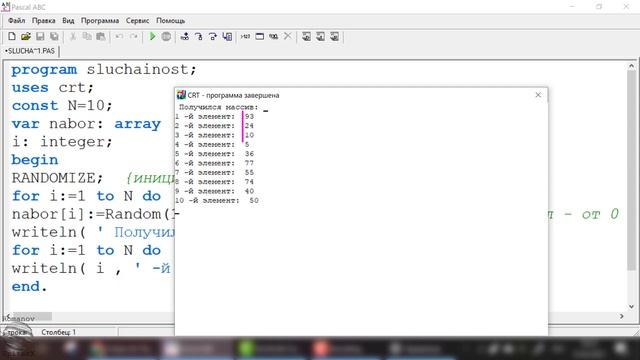Click the first of three window layout icons
640x360 pixels.
tap(306, 37)
